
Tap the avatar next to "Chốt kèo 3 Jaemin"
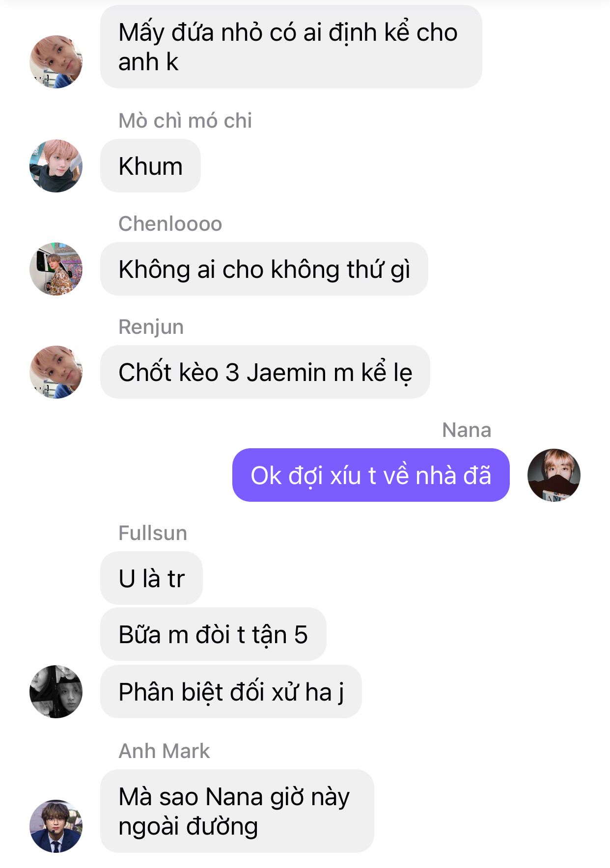click(x=56, y=372)
